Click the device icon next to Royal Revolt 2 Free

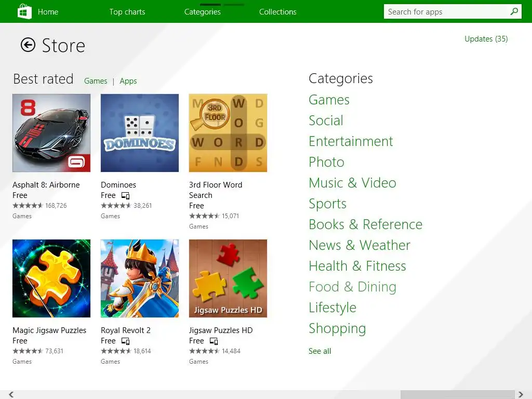(x=126, y=341)
